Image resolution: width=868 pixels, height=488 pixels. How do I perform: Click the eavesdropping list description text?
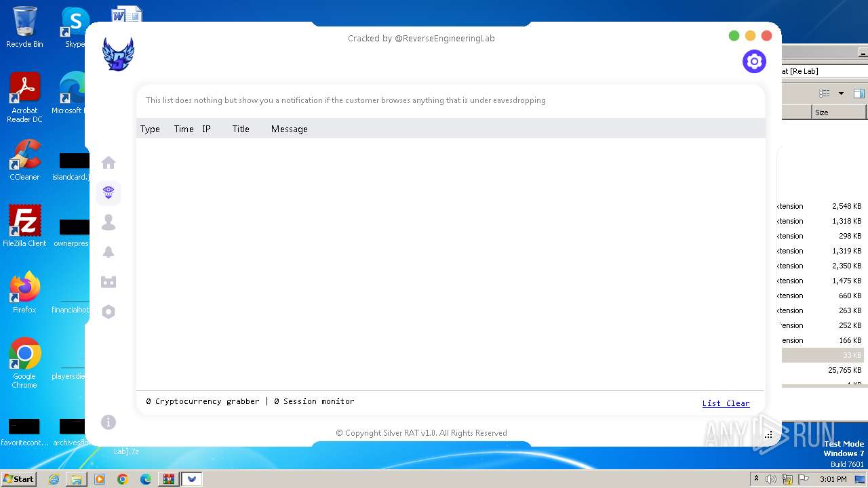tap(346, 100)
